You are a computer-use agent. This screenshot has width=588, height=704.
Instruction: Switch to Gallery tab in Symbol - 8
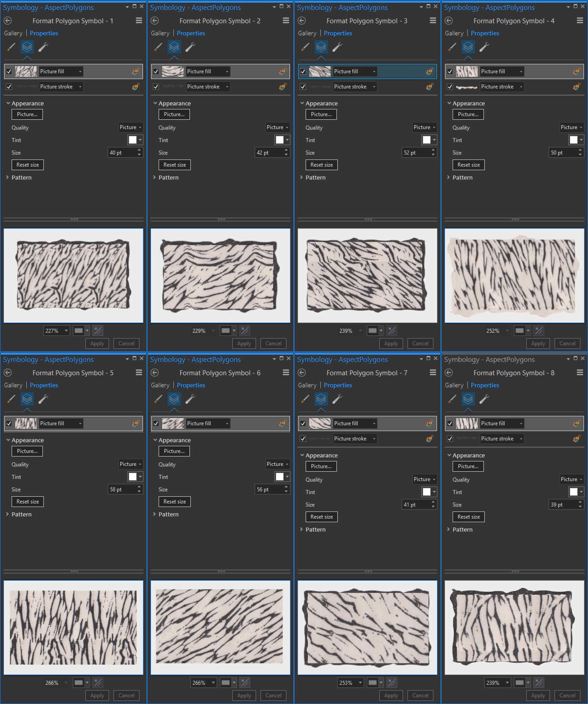click(x=454, y=385)
